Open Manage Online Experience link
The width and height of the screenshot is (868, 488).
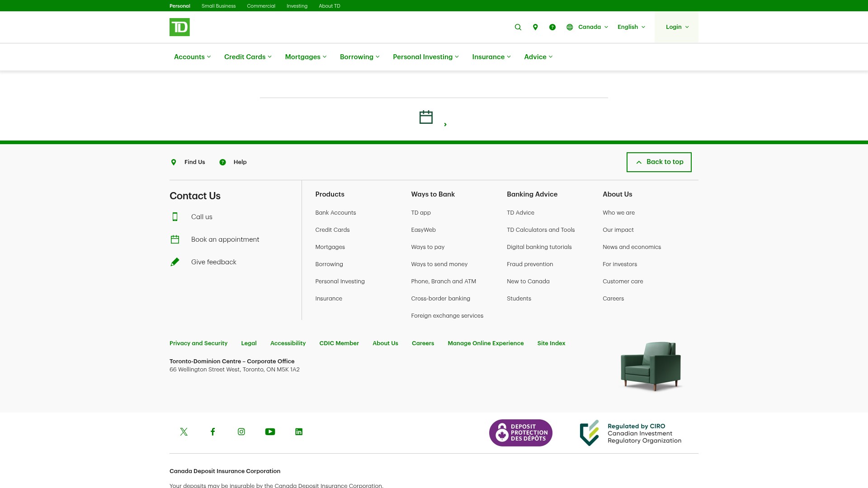click(x=486, y=343)
